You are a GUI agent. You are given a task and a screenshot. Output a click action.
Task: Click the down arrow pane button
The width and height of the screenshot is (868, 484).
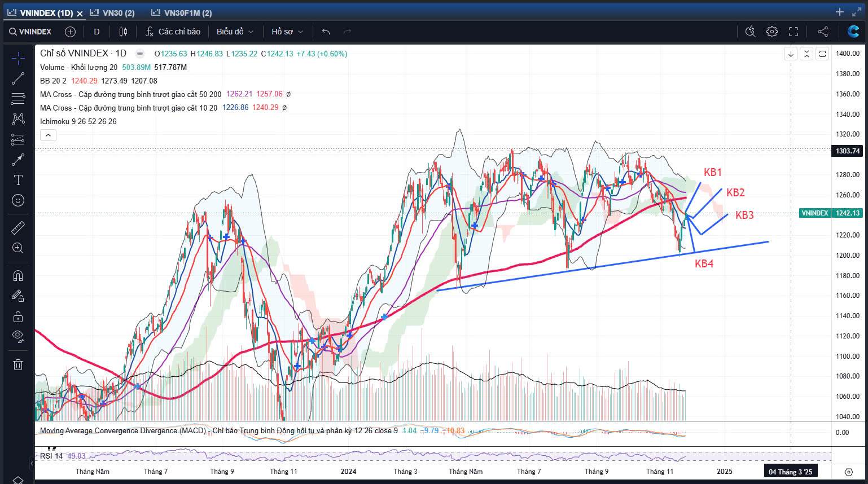[x=791, y=54]
